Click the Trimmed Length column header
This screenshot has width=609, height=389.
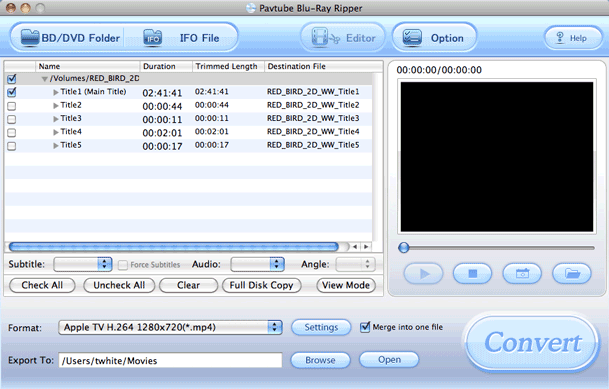click(x=228, y=66)
